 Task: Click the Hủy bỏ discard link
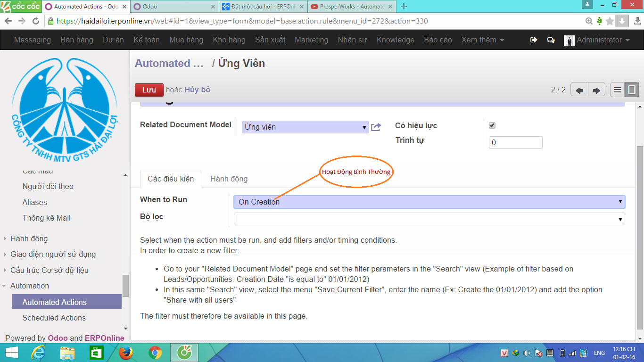[197, 90]
